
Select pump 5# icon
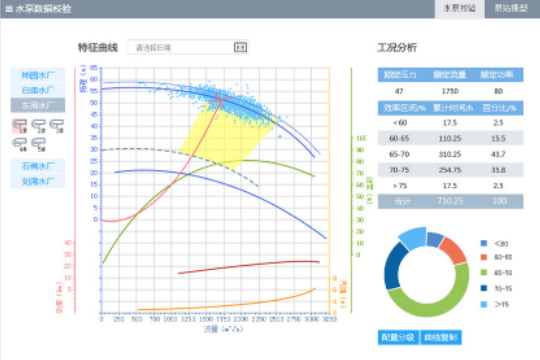point(39,145)
